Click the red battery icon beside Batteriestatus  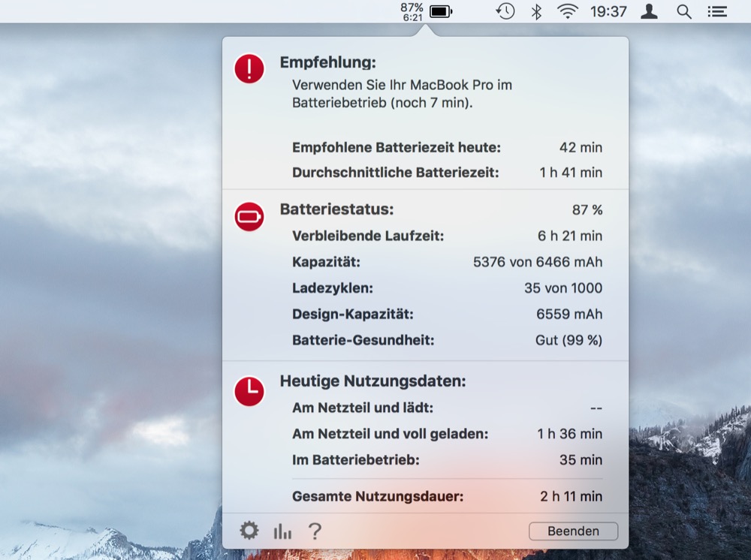(x=249, y=217)
